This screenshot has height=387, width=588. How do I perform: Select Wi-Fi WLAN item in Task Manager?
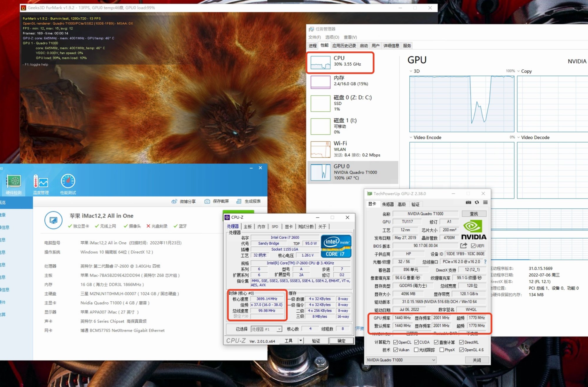(x=353, y=149)
